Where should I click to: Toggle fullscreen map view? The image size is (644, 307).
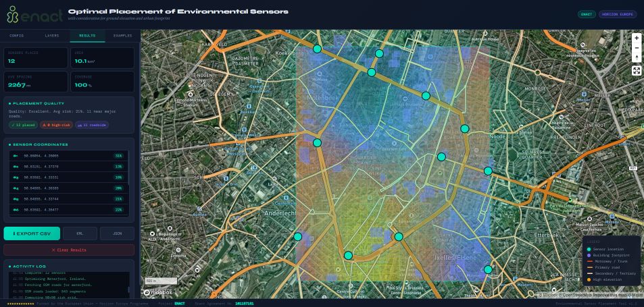[x=636, y=70]
